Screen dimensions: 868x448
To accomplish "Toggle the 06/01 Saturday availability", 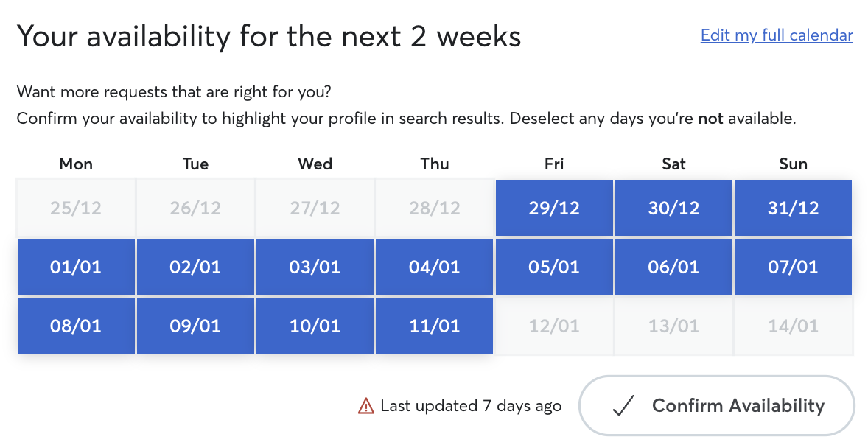I will tap(673, 267).
